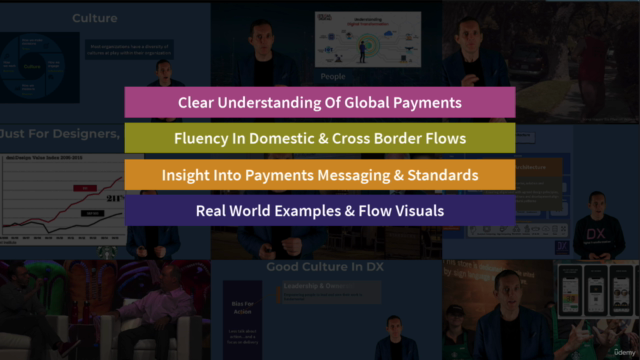
Task: Click the orange "Insight Into Payments Messaging & Standards" banner
Action: coord(320,175)
